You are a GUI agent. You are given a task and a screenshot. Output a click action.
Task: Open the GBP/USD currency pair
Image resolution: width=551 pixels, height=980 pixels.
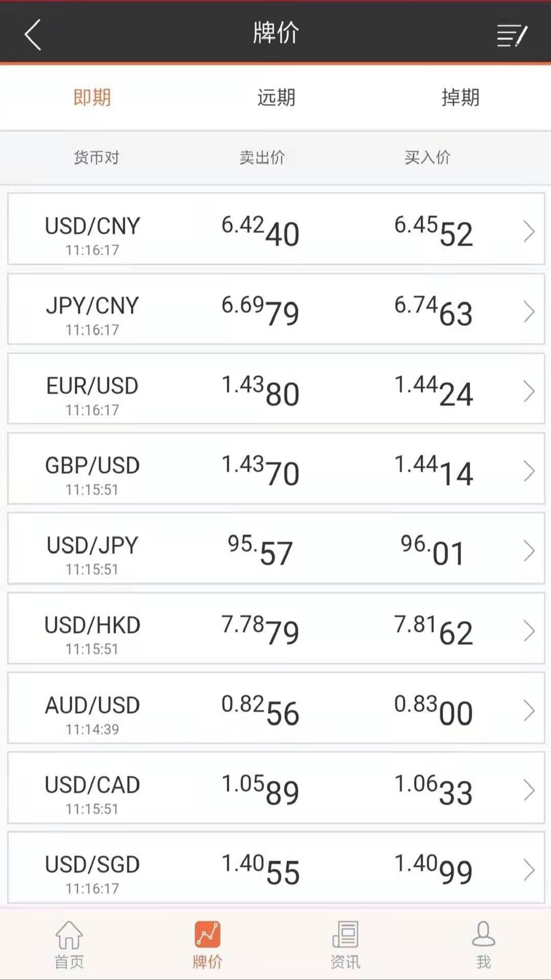click(x=92, y=465)
